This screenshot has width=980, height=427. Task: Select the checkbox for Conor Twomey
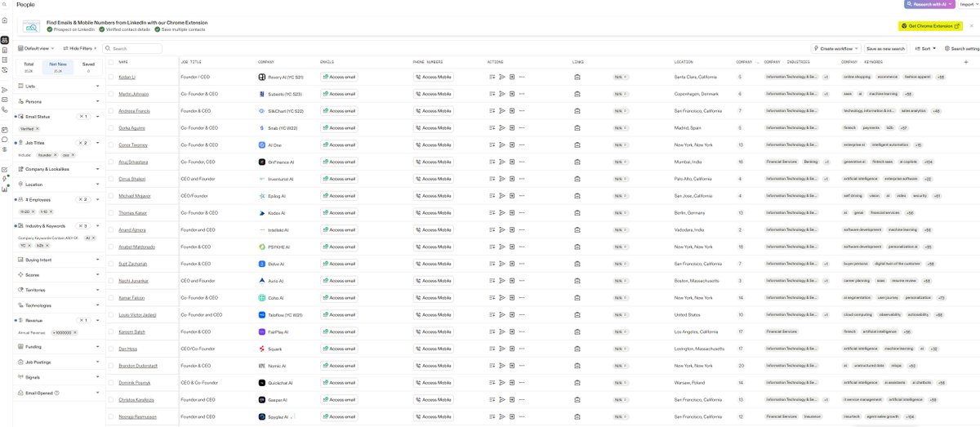111,145
